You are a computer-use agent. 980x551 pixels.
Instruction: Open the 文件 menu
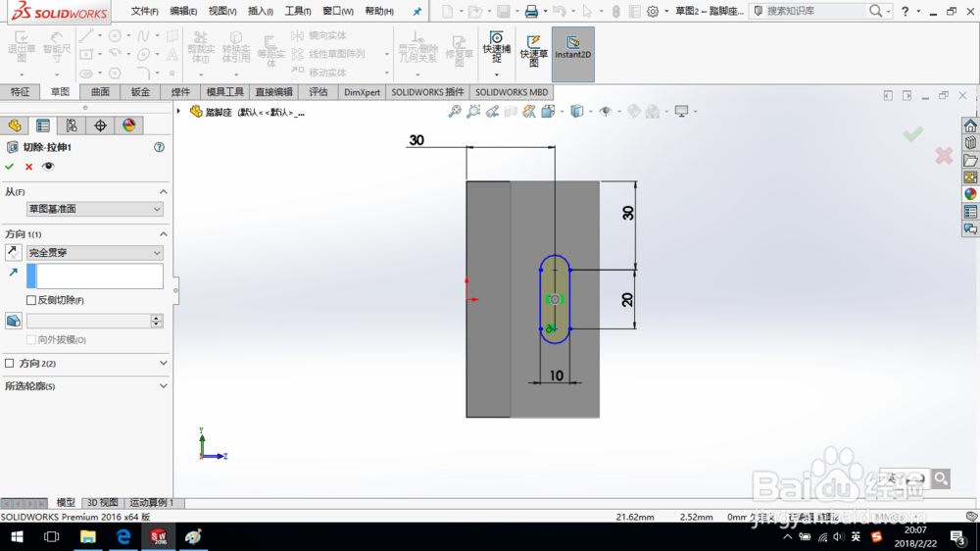144,11
